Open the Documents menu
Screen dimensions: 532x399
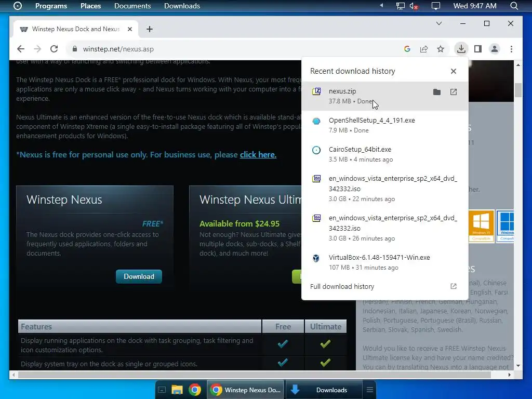132,6
